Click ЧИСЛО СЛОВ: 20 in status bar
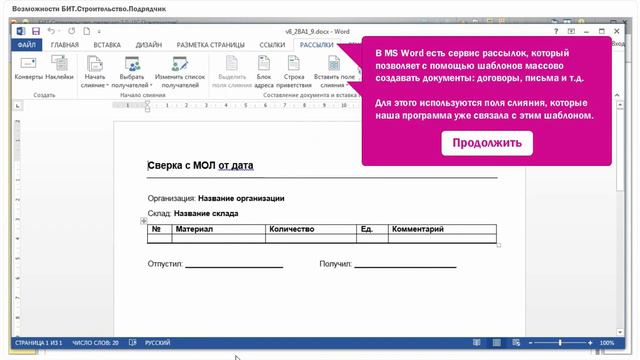640x360 pixels. [96, 343]
